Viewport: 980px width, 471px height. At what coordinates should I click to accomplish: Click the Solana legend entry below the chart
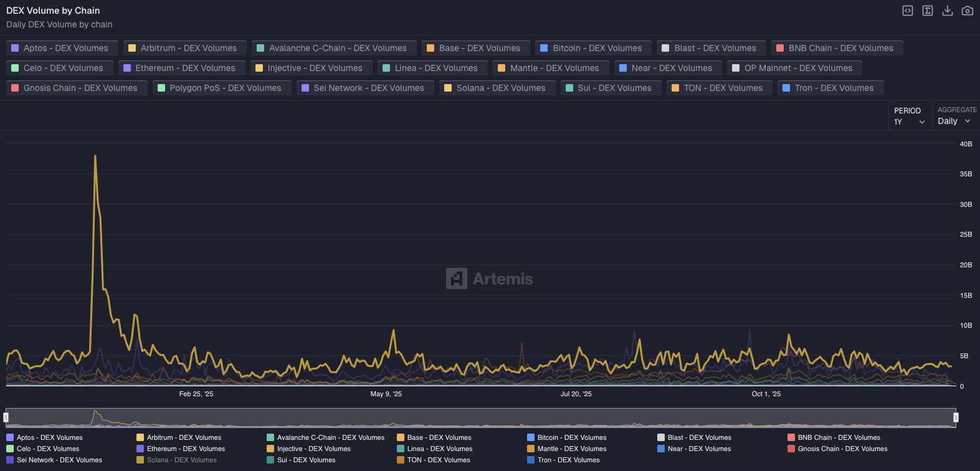point(177,460)
